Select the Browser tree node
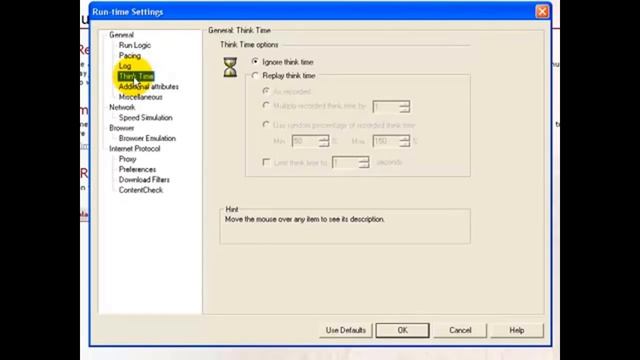 121,128
